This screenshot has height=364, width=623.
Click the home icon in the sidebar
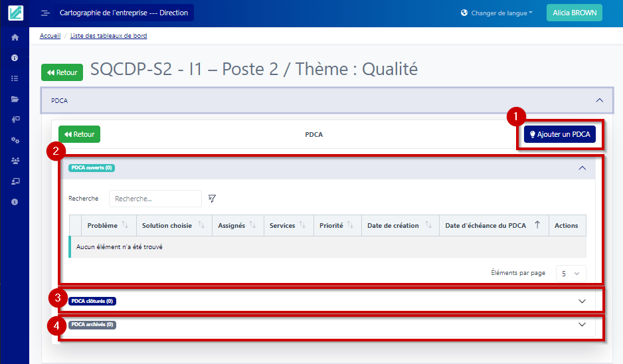click(15, 37)
